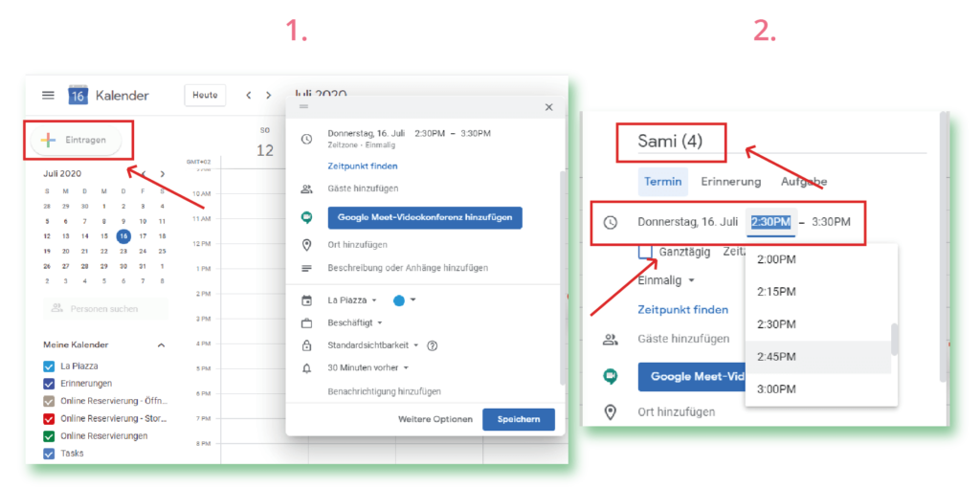Click the popup's vertical scrollbar in panel 1
This screenshot has width=980, height=488.
click(562, 278)
